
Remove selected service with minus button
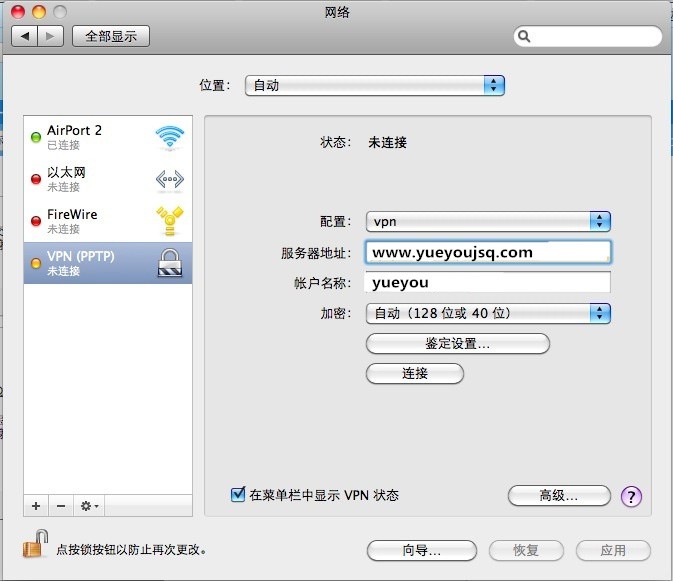61,506
